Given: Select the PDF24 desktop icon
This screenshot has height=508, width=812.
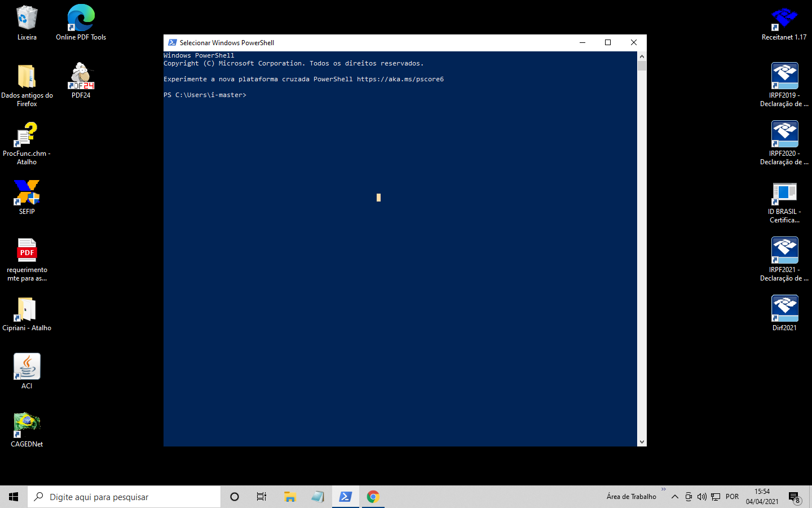Looking at the screenshot, I should (81, 80).
